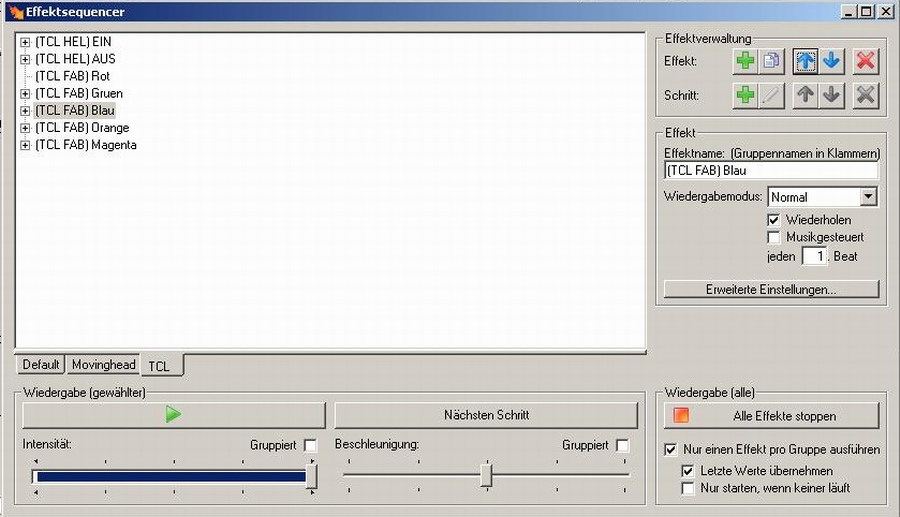Duplicate the selected effect via copy icon
The image size is (900, 517).
(x=772, y=61)
